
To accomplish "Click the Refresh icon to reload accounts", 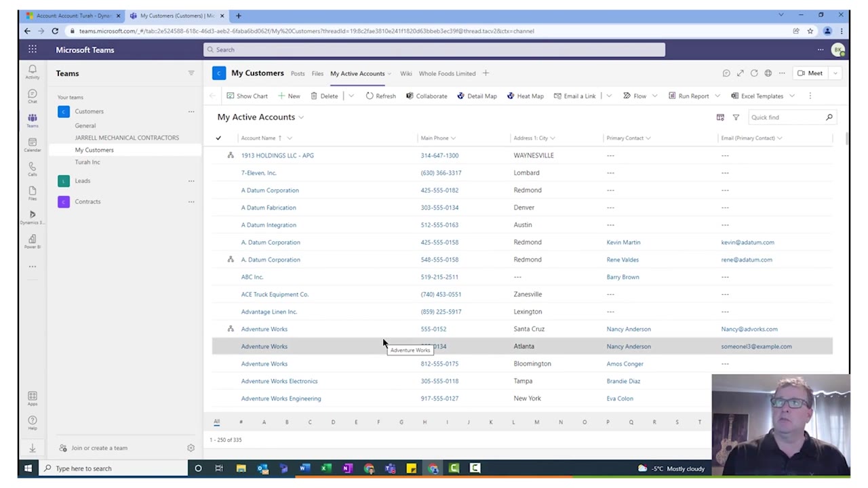I will click(x=381, y=96).
